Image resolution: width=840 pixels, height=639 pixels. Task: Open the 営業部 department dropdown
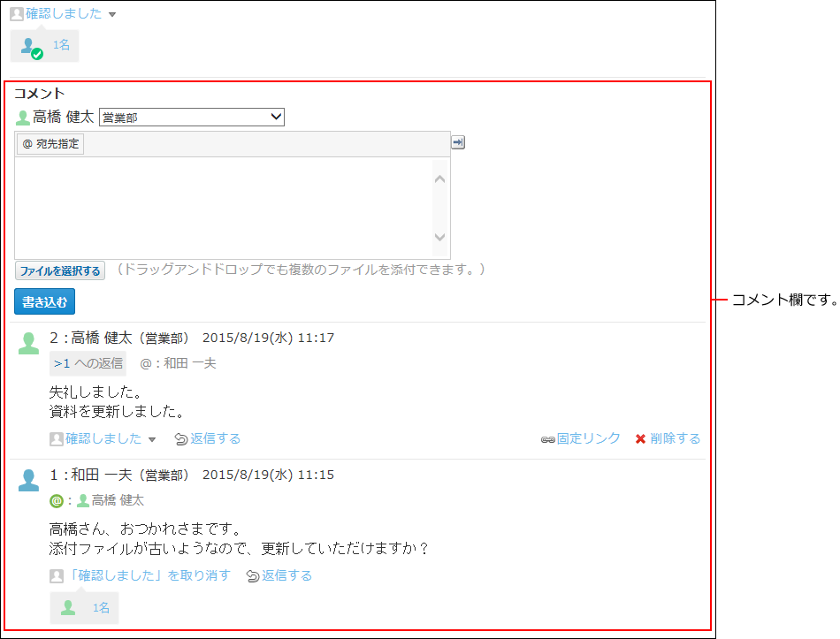tap(192, 117)
